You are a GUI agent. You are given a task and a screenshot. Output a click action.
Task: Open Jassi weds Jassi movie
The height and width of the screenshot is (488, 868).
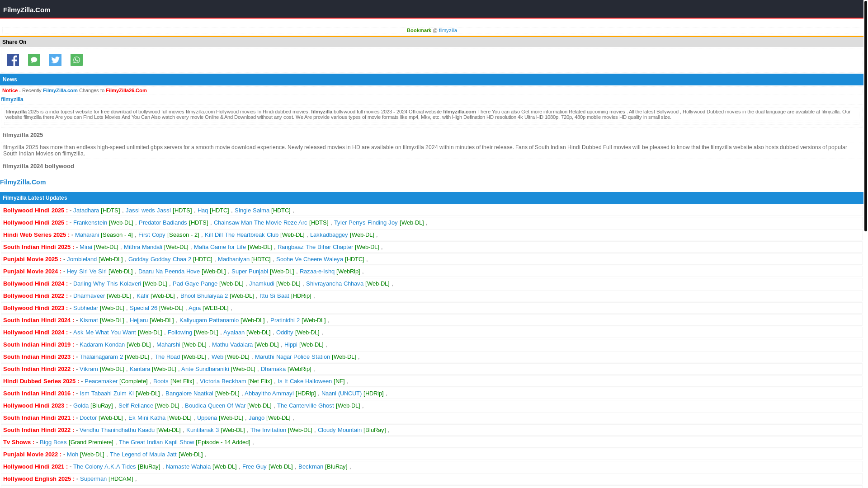click(148, 211)
